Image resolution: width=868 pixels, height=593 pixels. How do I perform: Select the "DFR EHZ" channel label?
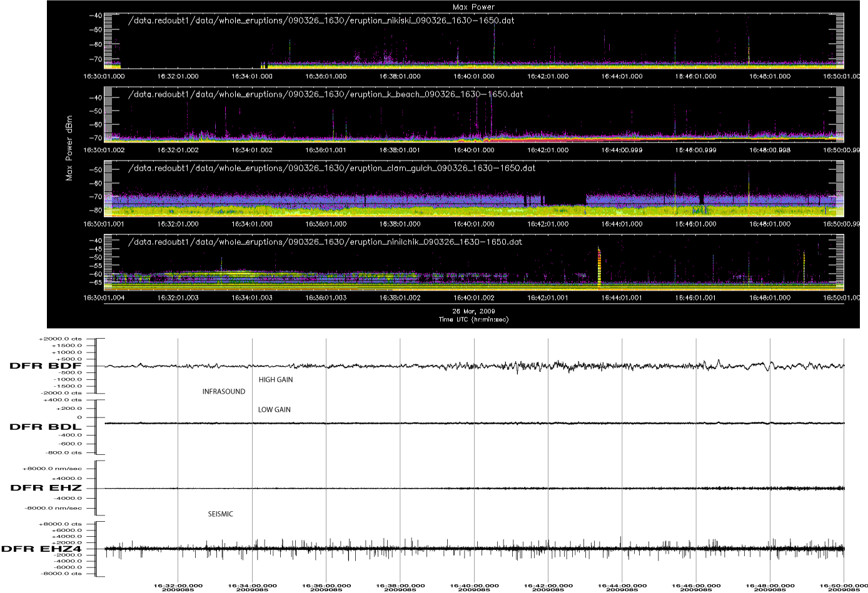click(x=46, y=488)
